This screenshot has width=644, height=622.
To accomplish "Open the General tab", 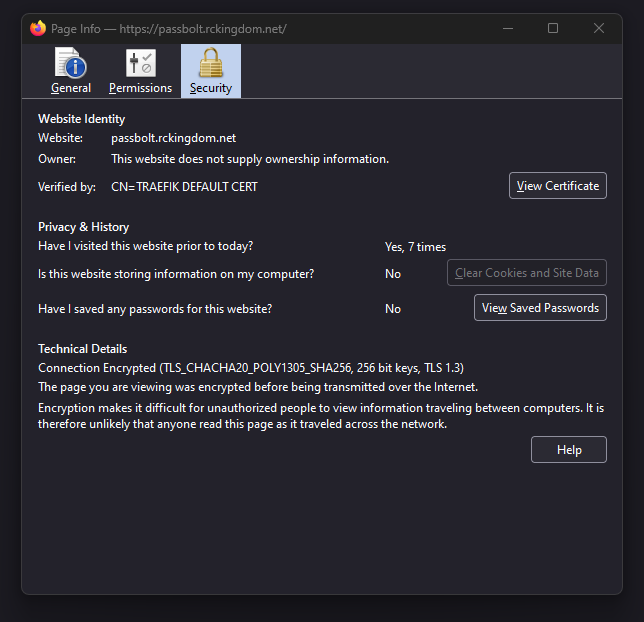I will coord(71,71).
